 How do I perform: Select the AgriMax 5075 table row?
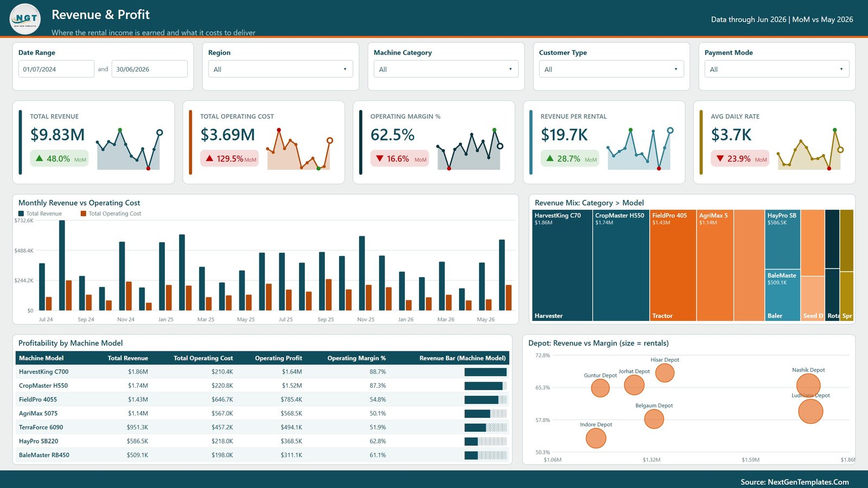pyautogui.click(x=263, y=413)
